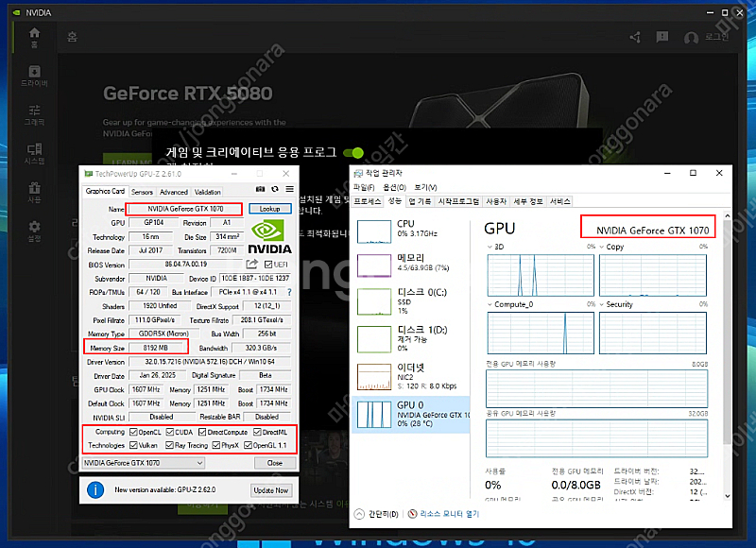Switch to App history tab in Task Manager

click(420, 201)
